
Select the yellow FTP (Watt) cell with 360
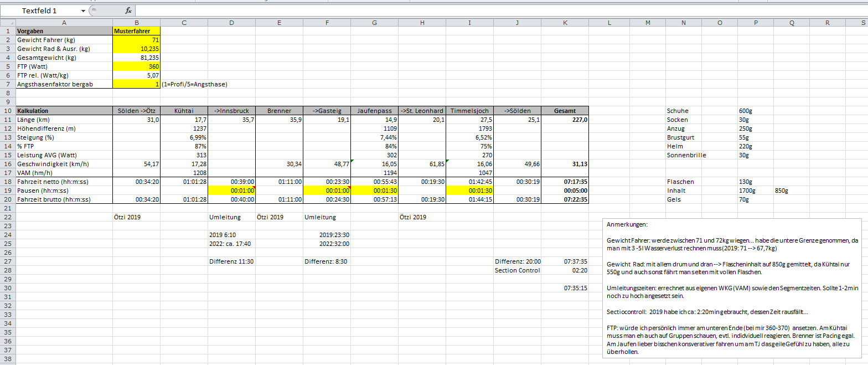[x=136, y=66]
